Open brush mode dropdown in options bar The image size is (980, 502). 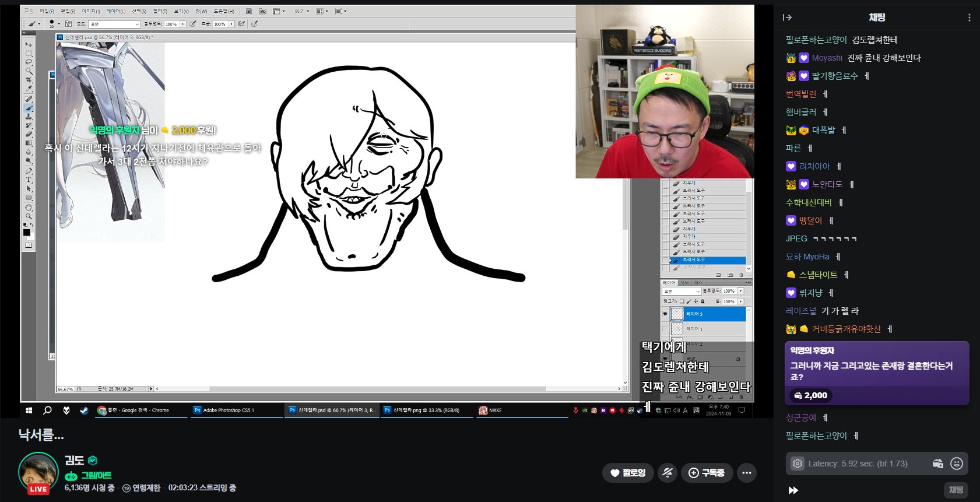coord(114,24)
